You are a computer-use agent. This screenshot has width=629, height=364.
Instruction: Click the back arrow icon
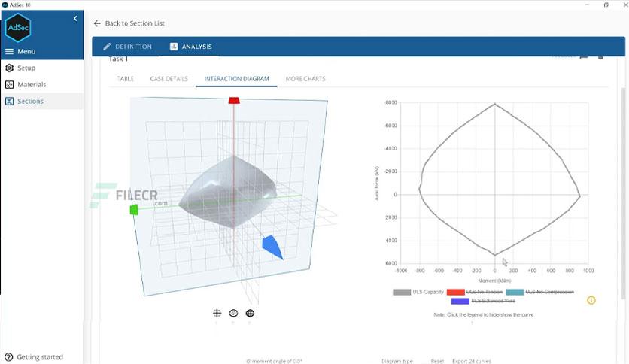(97, 23)
